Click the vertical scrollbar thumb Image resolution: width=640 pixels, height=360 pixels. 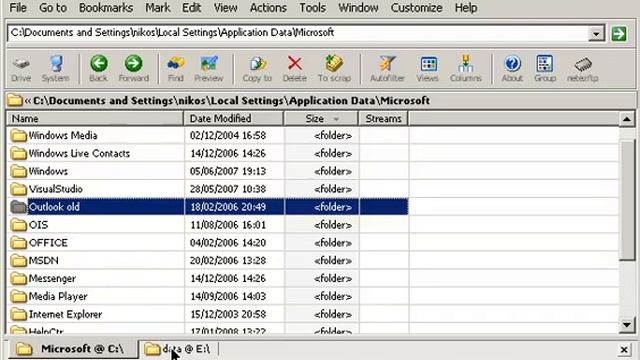coord(627,200)
